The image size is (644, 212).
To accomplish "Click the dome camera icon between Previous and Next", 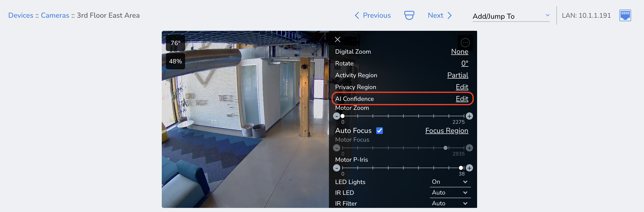I will tap(409, 15).
